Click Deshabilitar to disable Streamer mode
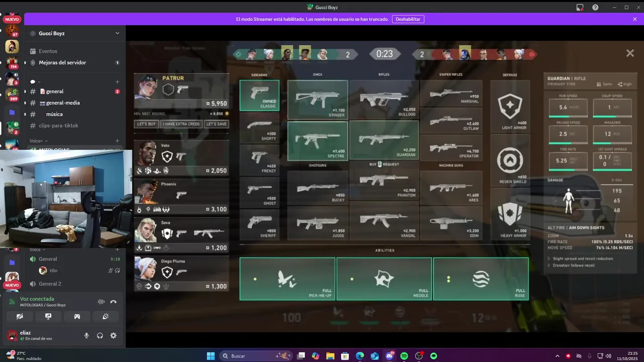Viewport: 644px width, 362px height. 409,19
